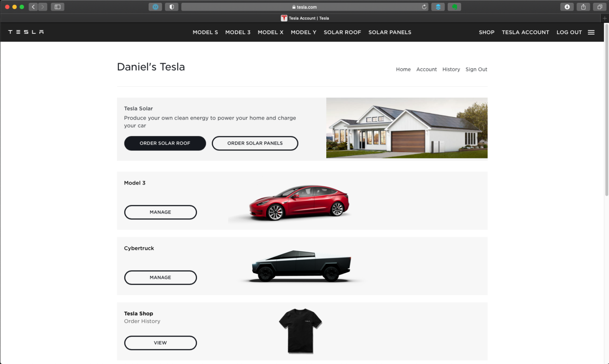Click the Order Solar Panels button
This screenshot has width=609, height=364.
click(x=255, y=143)
